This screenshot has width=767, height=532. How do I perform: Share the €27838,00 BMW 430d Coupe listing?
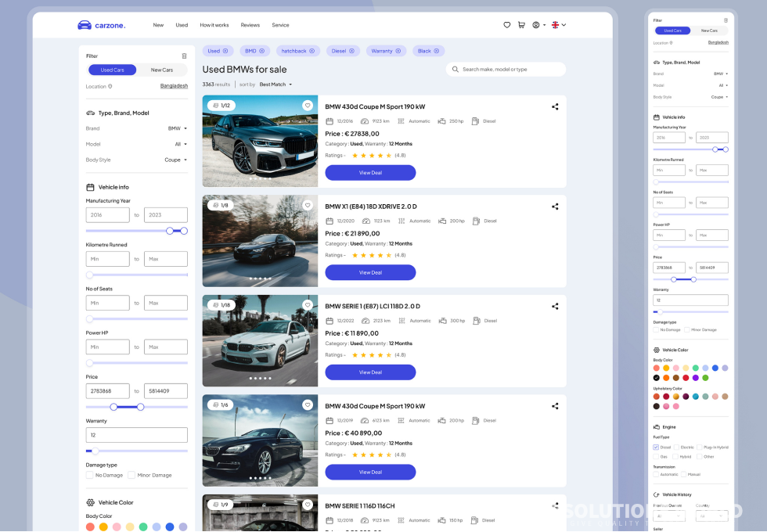click(x=555, y=106)
